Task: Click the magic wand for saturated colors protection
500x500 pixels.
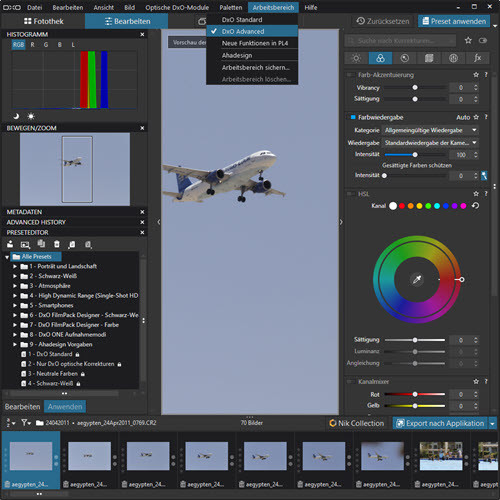Action: [484, 175]
